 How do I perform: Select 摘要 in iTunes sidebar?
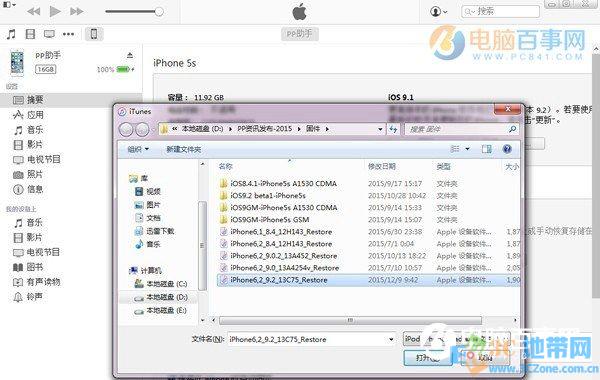point(71,100)
